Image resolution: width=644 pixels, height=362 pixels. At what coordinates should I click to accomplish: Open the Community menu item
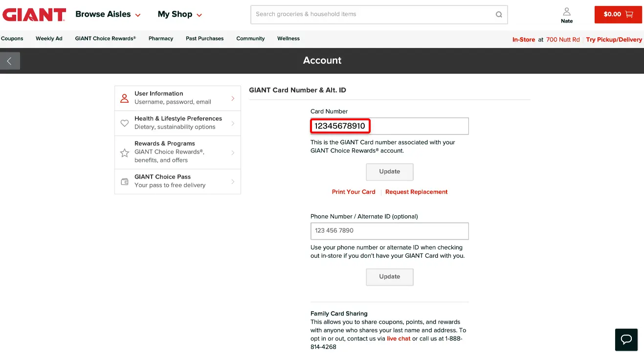pyautogui.click(x=250, y=39)
